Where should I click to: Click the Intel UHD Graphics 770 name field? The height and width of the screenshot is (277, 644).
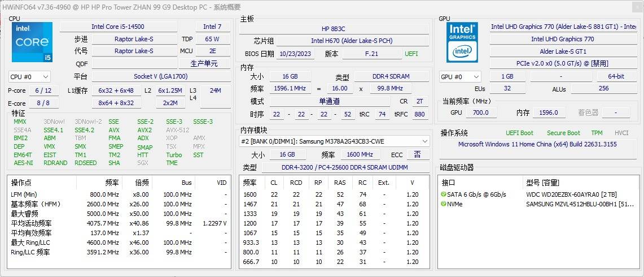coord(562,39)
